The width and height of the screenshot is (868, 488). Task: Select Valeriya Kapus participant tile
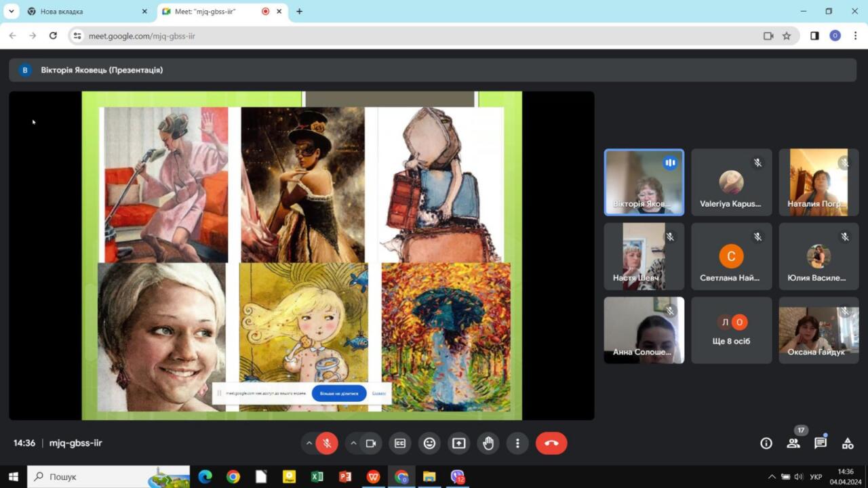(732, 182)
